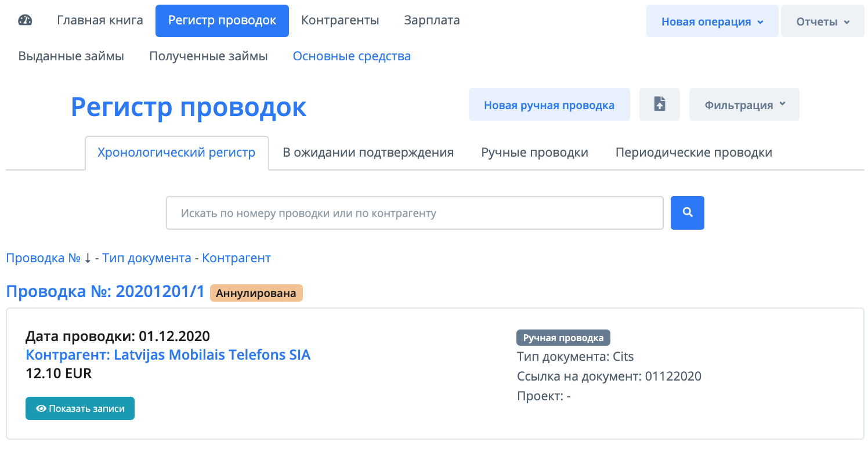Navigate to Зарплата menu item
Screen dimensions: 868x449
432,20
